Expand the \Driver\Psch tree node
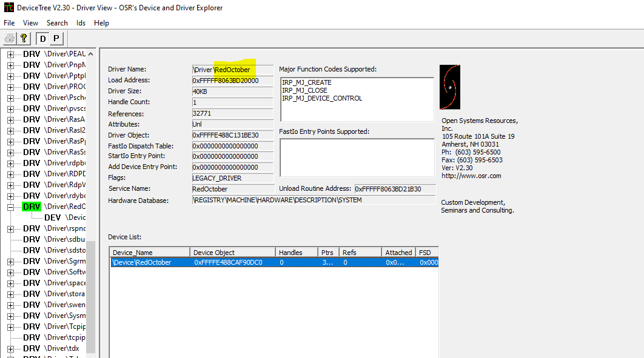644x358 pixels. pos(11,98)
